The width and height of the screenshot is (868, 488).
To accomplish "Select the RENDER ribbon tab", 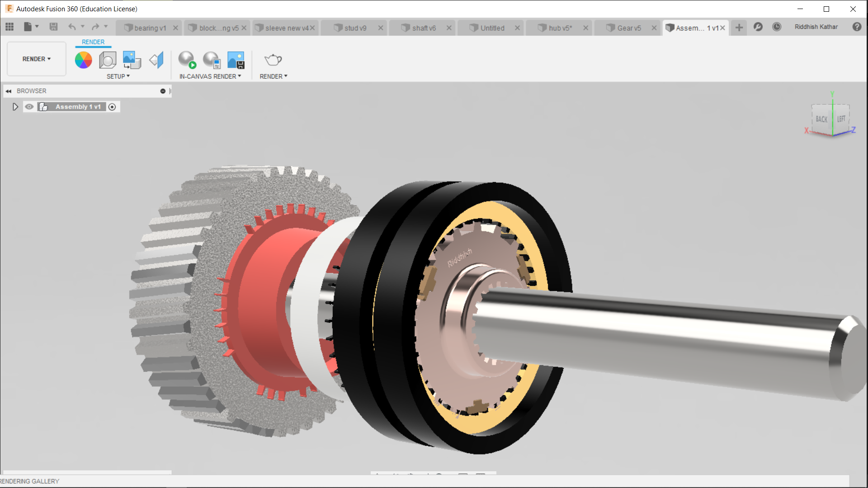I will 93,42.
